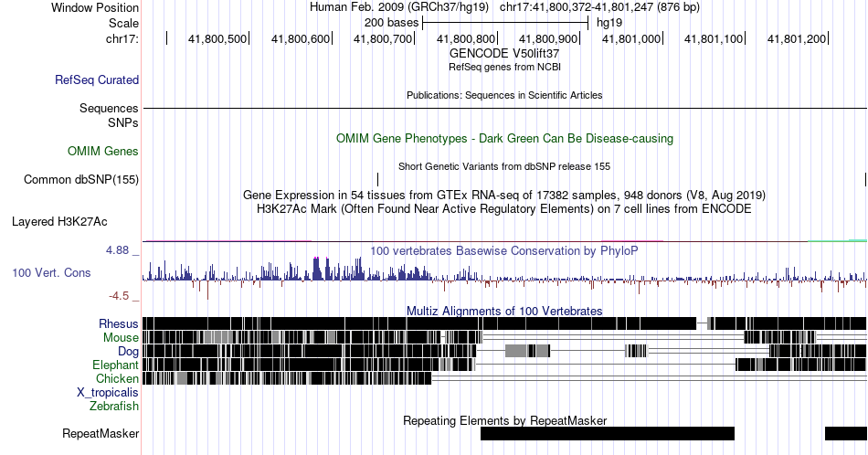Click the large central RepeatMasker element
The width and height of the screenshot is (868, 455).
pos(608,433)
